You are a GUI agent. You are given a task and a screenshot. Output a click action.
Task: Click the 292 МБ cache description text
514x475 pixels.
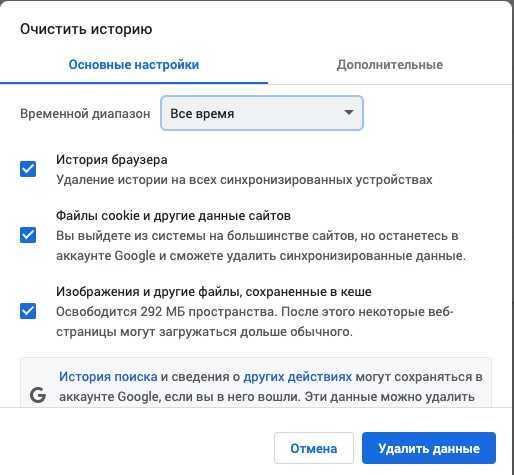[x=255, y=322]
